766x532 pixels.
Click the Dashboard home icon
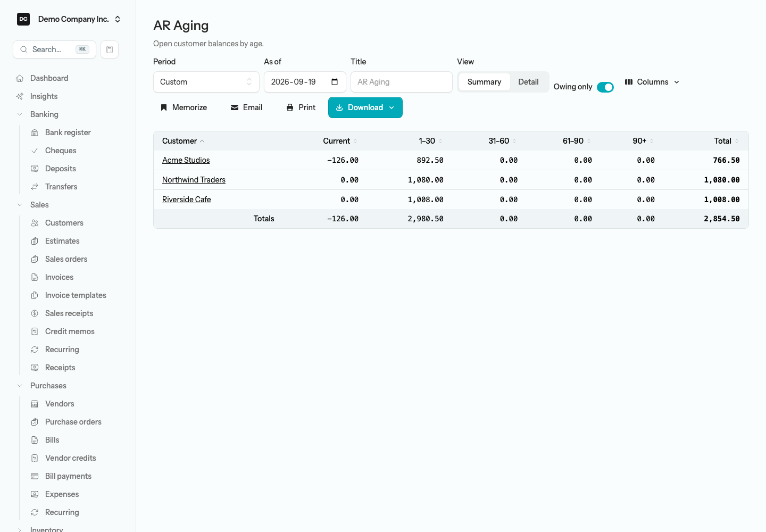(x=20, y=78)
